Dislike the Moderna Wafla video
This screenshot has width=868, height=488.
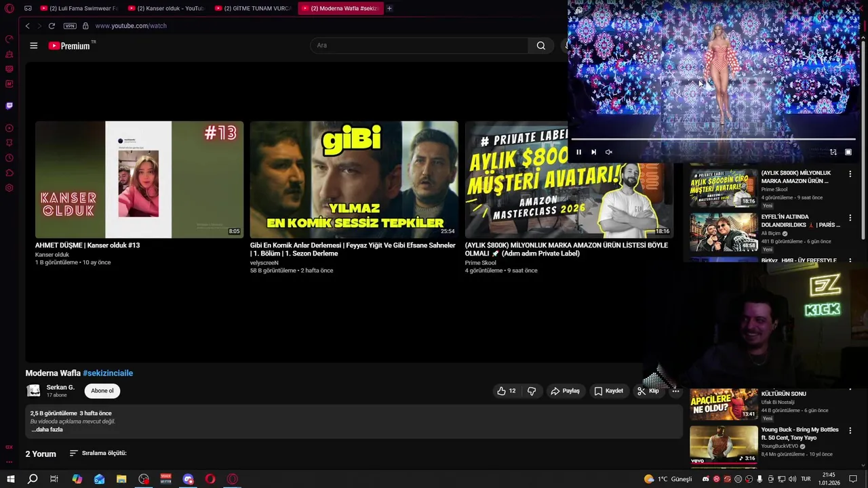tap(532, 390)
